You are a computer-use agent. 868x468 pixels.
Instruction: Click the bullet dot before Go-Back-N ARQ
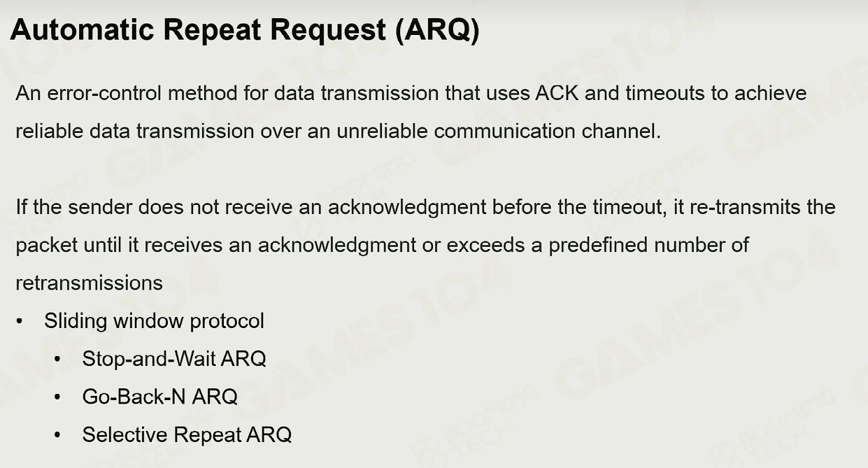(57, 397)
